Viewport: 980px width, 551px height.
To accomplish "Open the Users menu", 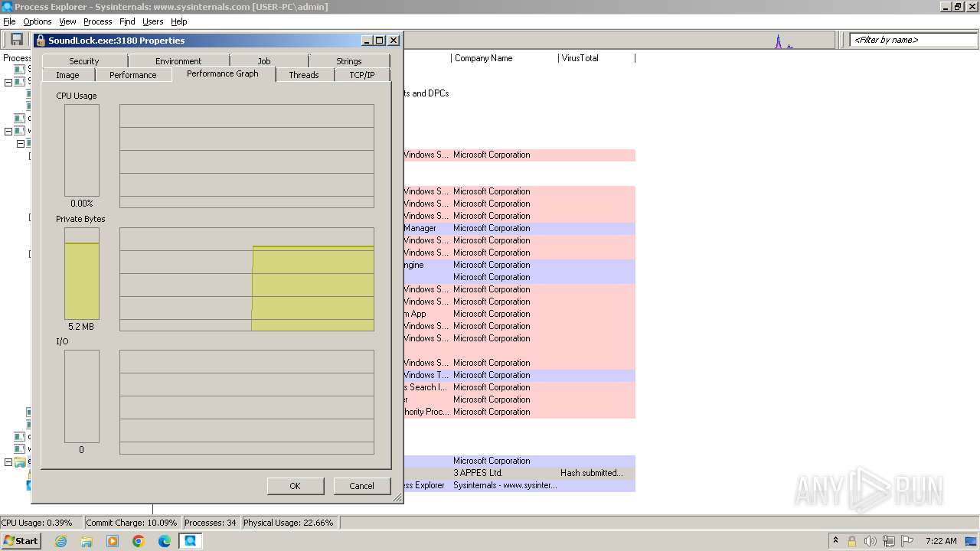I will [152, 21].
